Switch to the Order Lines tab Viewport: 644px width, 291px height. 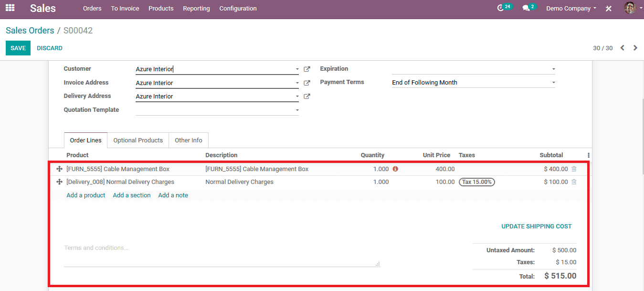click(85, 140)
